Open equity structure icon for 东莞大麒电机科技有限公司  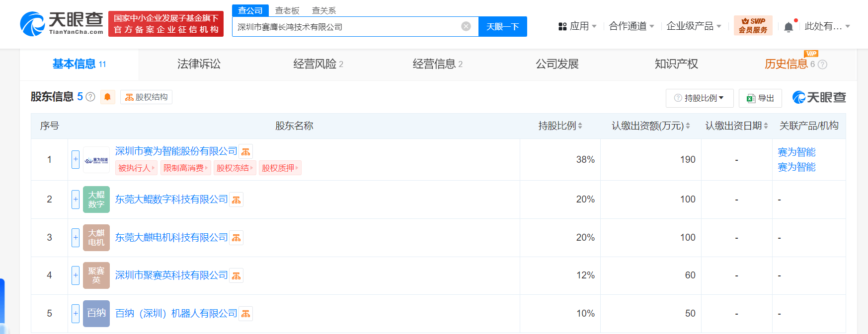(237, 238)
